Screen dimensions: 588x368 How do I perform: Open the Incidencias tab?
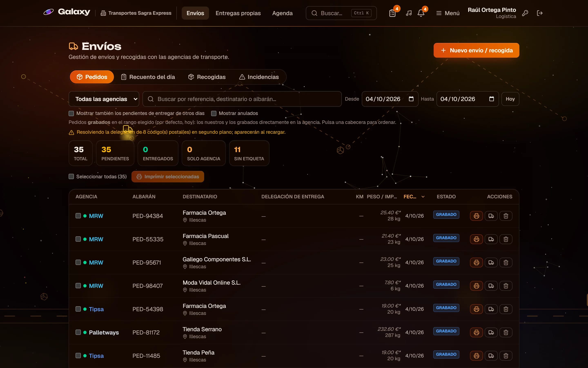[x=259, y=77]
